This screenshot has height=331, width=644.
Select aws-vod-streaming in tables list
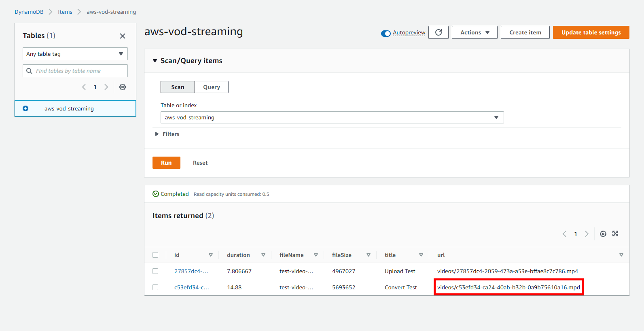pyautogui.click(x=69, y=108)
